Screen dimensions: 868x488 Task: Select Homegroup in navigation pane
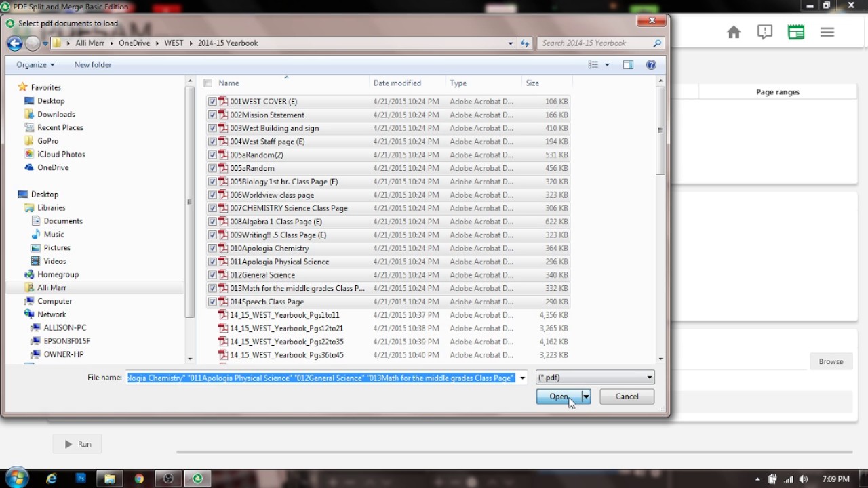click(x=58, y=274)
